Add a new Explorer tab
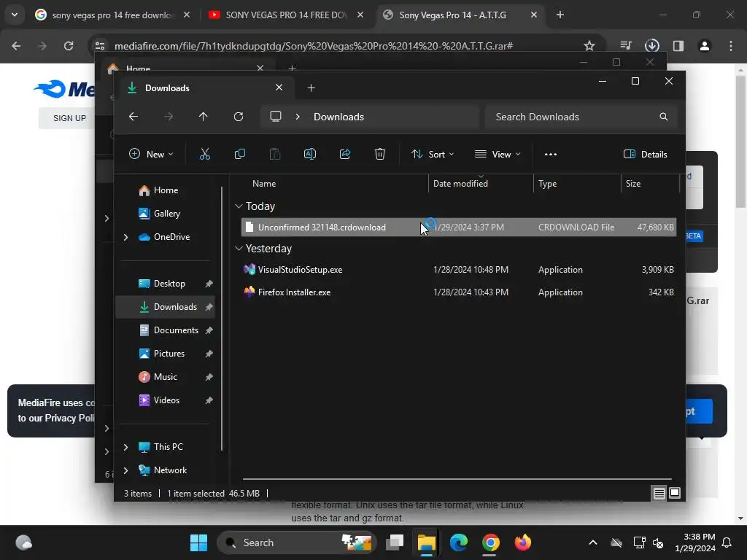Image resolution: width=747 pixels, height=560 pixels. (x=311, y=87)
